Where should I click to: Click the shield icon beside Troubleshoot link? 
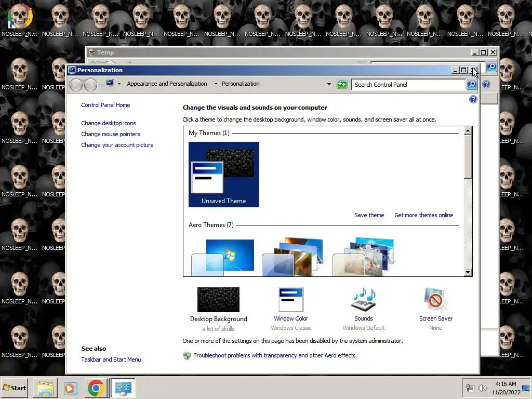187,355
